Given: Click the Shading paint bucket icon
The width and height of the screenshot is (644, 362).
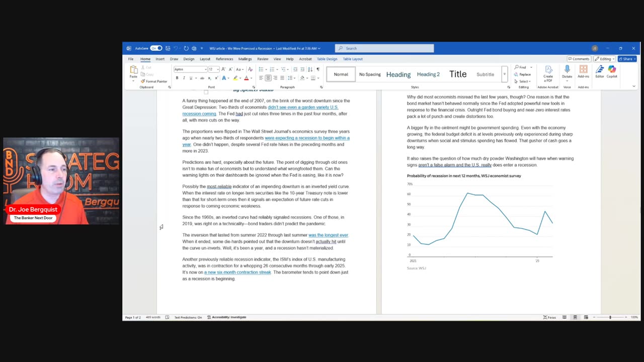Looking at the screenshot, I should 302,78.
